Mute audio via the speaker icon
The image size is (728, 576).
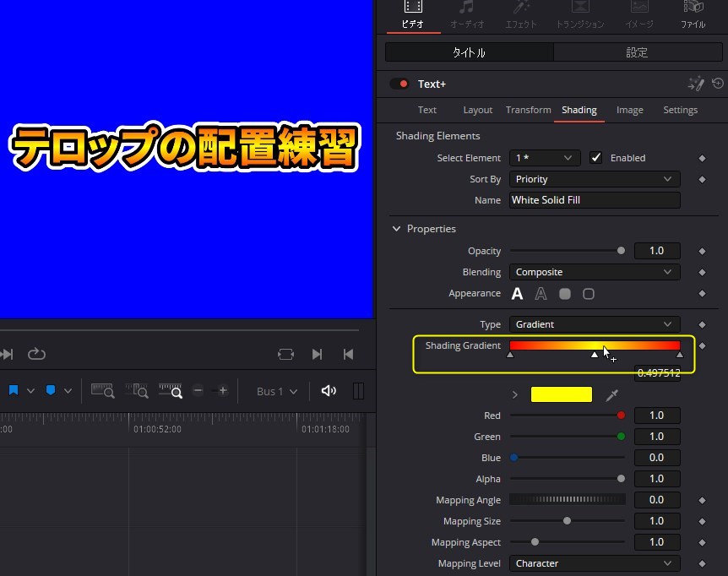tap(328, 390)
